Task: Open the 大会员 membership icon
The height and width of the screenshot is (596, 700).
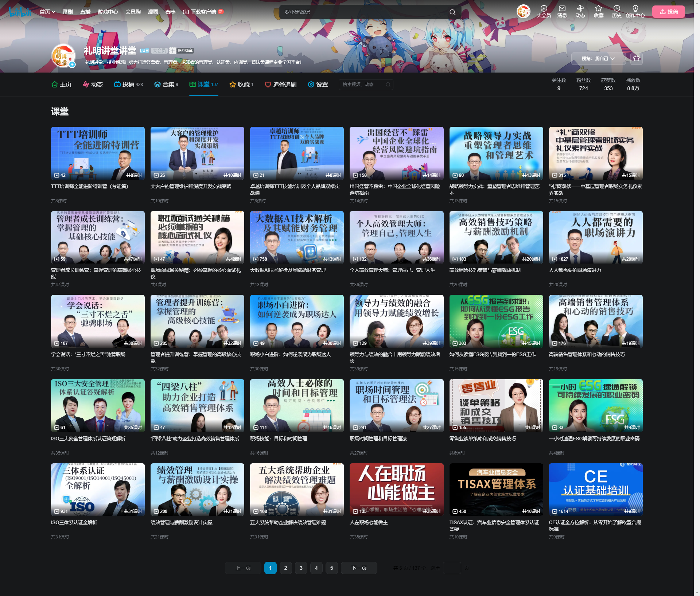Action: pos(544,9)
